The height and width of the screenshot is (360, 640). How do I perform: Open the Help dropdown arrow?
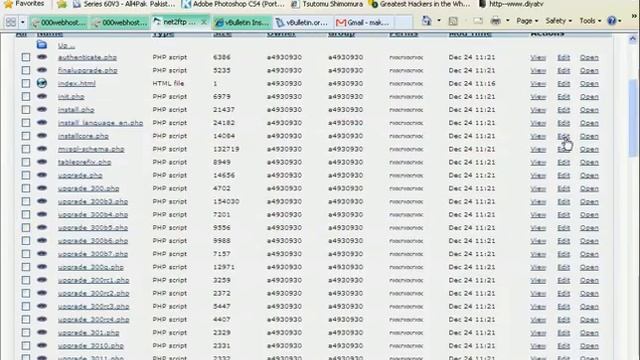tap(620, 21)
